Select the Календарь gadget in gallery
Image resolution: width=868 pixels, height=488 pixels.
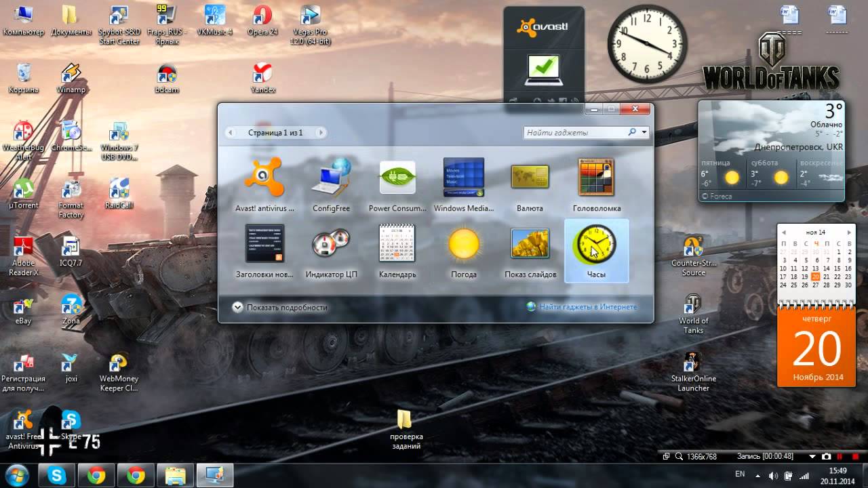coord(397,251)
